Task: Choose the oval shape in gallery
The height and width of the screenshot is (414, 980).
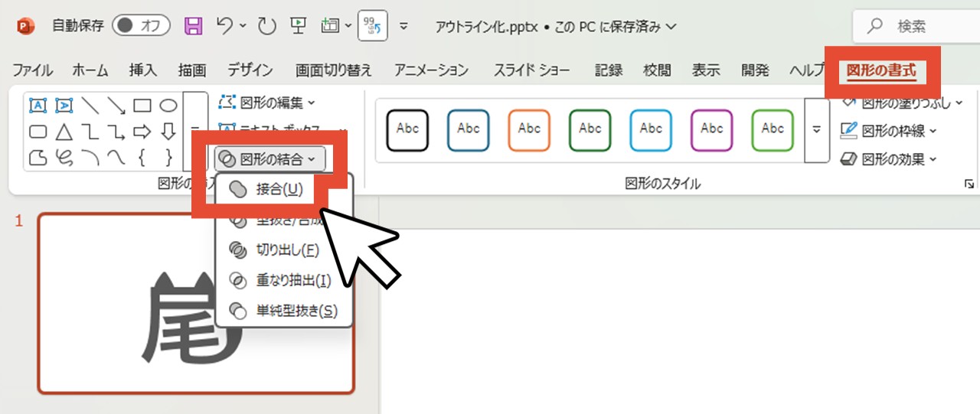Action: click(x=168, y=105)
